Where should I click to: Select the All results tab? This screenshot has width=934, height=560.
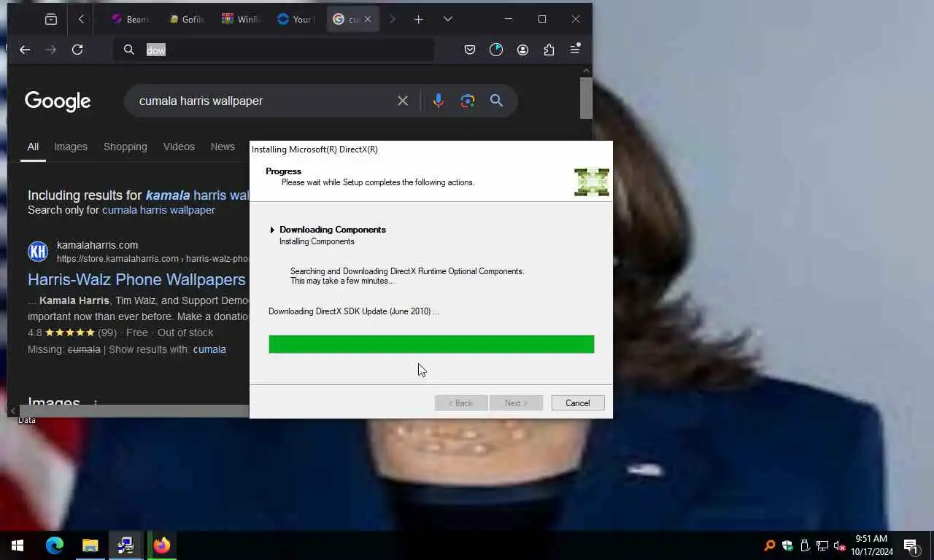33,147
